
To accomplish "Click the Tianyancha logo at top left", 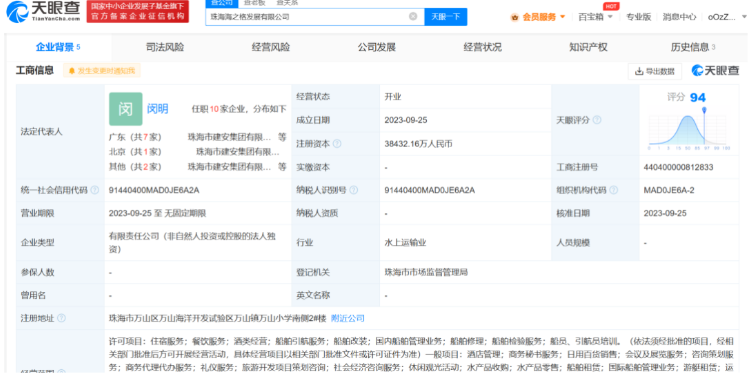I will click(x=43, y=12).
